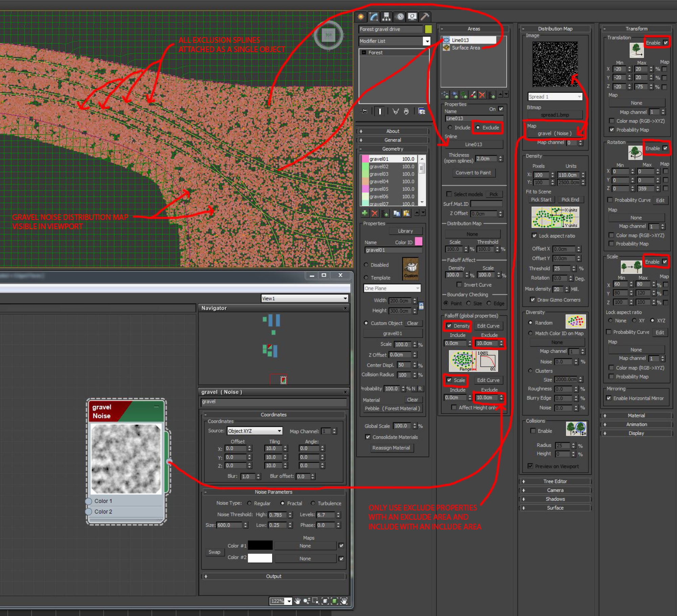The height and width of the screenshot is (616, 677).
Task: Toggle Scale Enable checkbox
Action: (x=665, y=262)
